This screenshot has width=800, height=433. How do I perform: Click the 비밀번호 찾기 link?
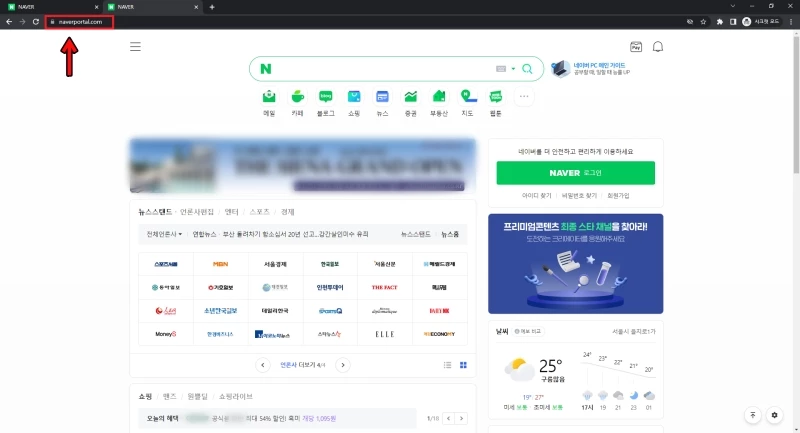click(579, 196)
